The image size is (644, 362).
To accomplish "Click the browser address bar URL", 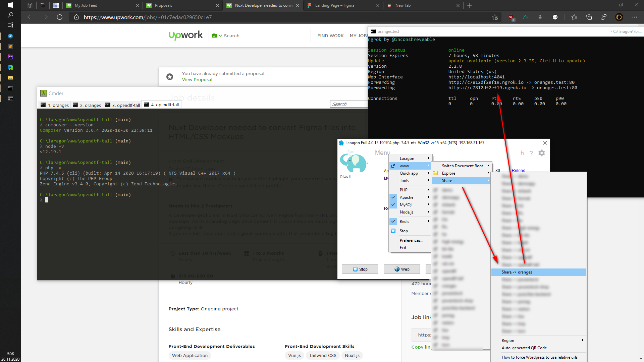I will 148,17.
